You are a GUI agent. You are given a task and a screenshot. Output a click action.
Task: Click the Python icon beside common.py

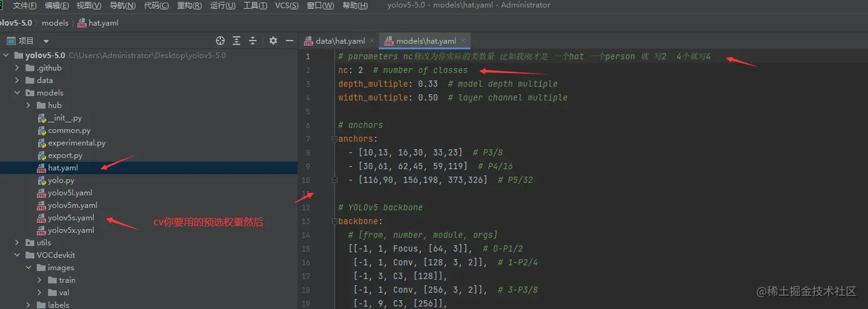42,130
